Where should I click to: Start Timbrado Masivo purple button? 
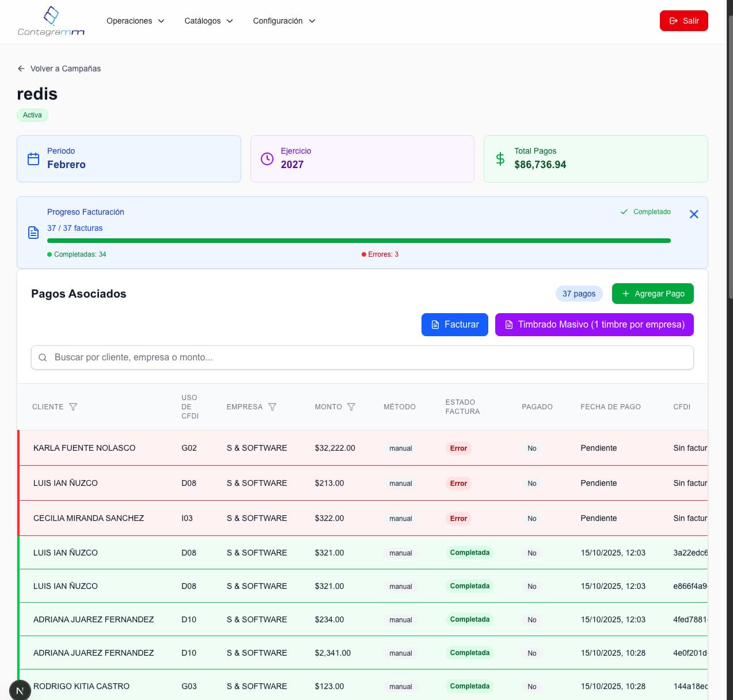pos(594,325)
